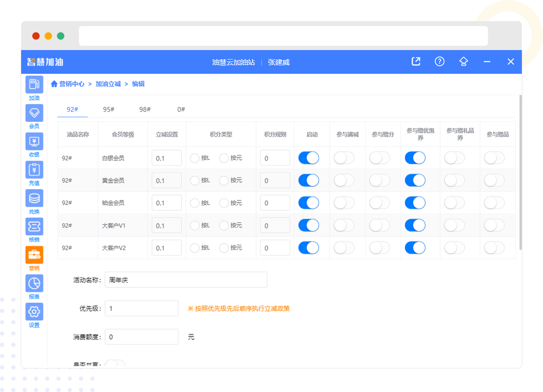Enable 参与赠品 for 白银会员 row

coord(494,158)
